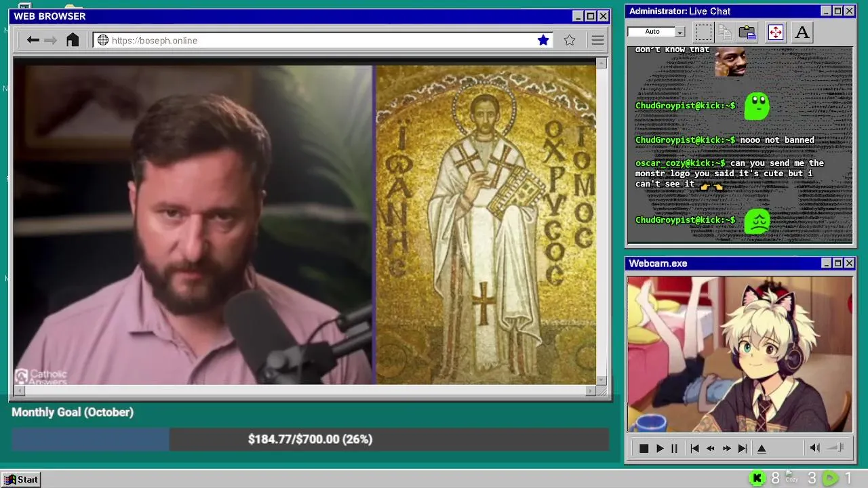Click the Auto combo box field
Viewport: 868px width, 488px height.
pyautogui.click(x=656, y=32)
